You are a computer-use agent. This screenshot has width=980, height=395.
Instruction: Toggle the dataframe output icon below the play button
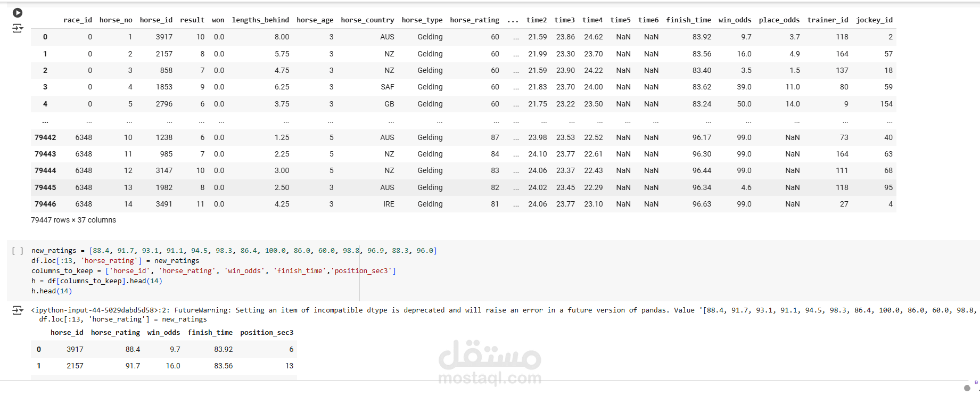18,28
